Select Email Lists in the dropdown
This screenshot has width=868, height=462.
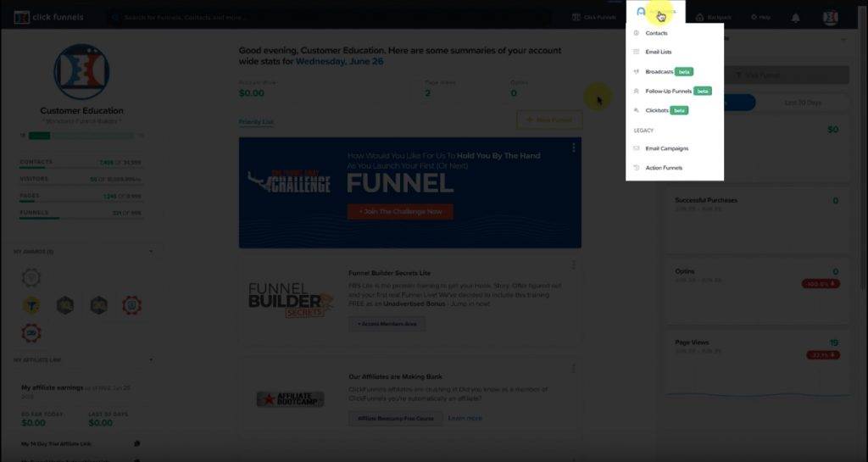[658, 52]
